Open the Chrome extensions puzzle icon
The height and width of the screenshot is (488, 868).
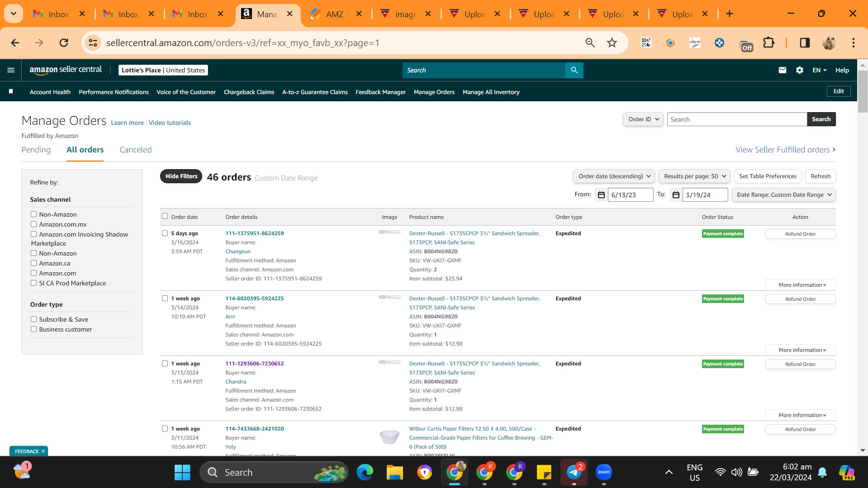(768, 43)
